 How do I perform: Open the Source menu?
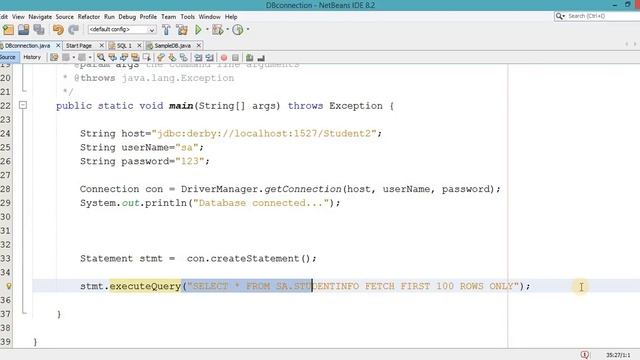coord(64,17)
